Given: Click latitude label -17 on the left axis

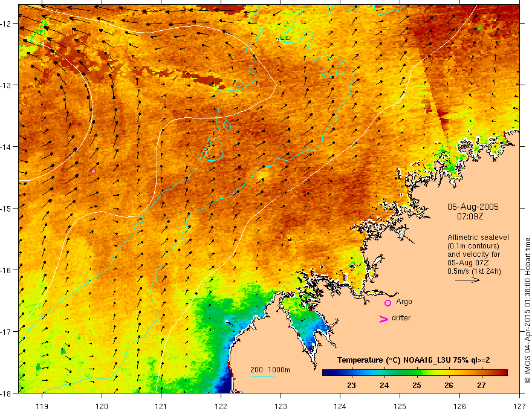Looking at the screenshot, I should (6, 332).
